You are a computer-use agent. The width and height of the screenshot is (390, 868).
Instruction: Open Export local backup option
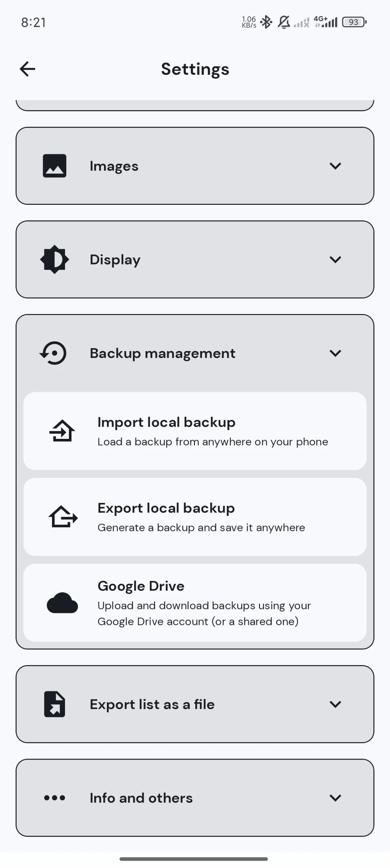[195, 517]
